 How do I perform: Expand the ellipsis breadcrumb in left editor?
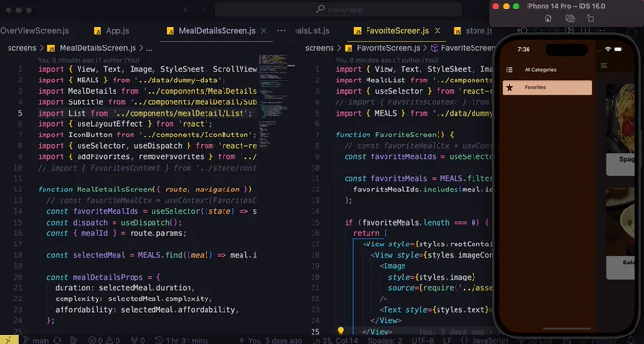(149, 49)
